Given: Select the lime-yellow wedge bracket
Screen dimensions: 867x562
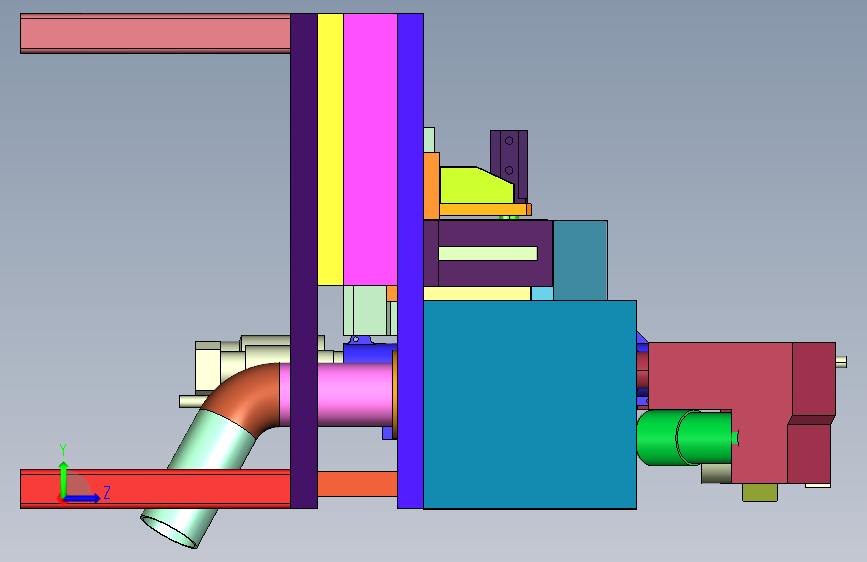Looking at the screenshot, I should click(476, 185).
